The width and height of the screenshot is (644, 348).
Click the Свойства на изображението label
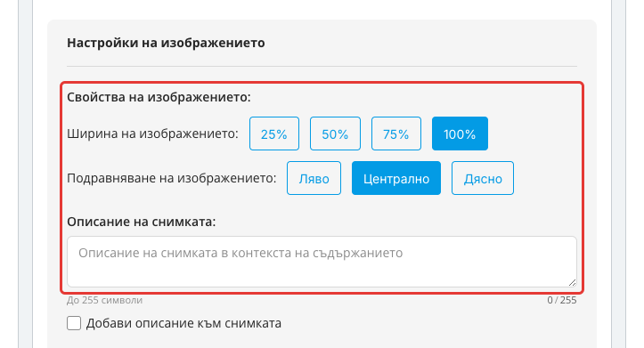(159, 97)
